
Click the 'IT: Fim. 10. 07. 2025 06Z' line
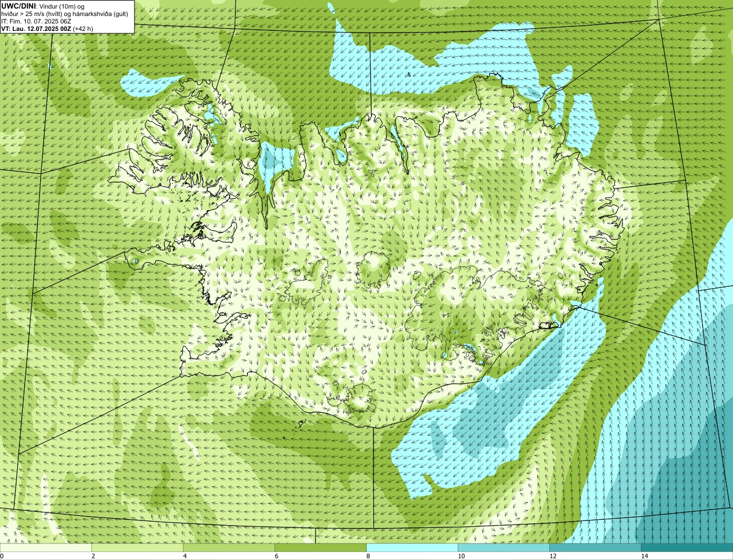tap(36, 21)
